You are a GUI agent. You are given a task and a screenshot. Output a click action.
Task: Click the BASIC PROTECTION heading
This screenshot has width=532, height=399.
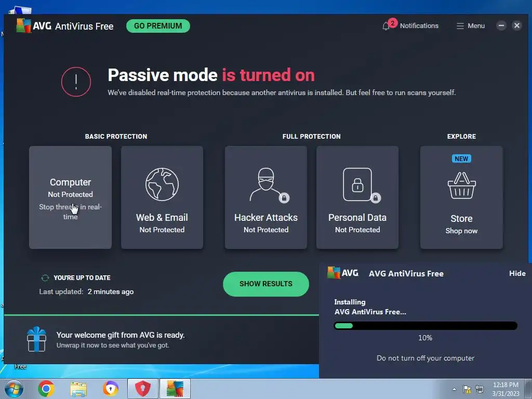pos(116,137)
